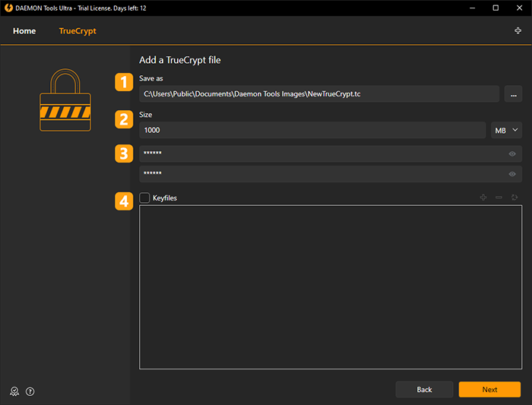
Task: Click the Back button
Action: [424, 389]
